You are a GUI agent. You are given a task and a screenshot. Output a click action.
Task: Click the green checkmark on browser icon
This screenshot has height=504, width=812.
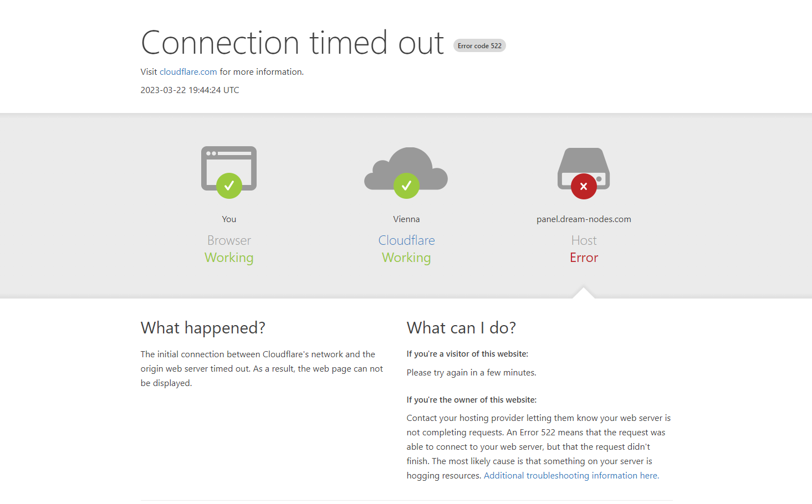coord(229,186)
